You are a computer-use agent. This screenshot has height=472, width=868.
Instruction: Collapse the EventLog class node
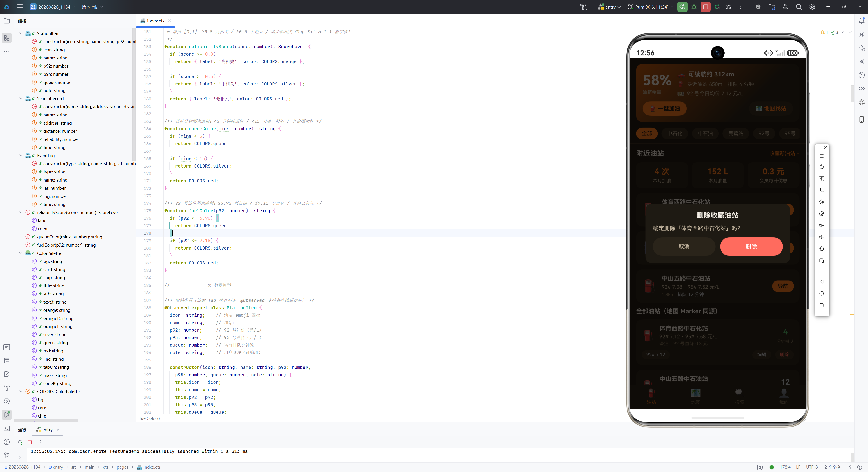(x=21, y=155)
